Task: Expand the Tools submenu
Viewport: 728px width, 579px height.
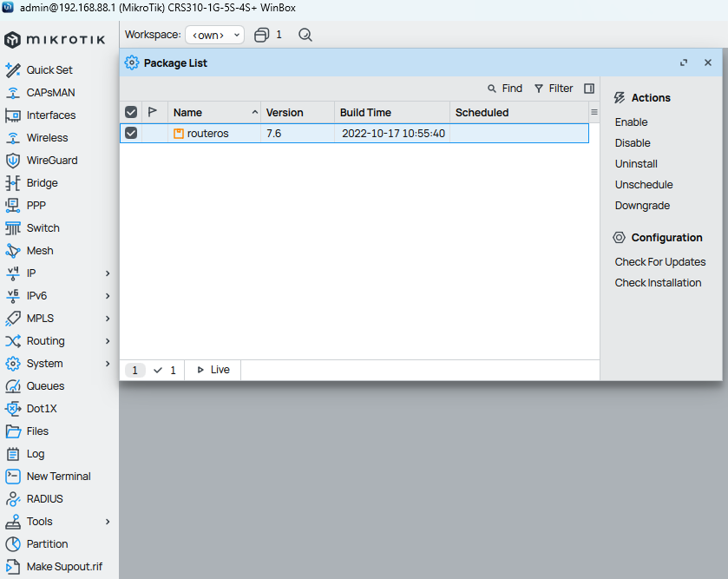Action: click(108, 522)
